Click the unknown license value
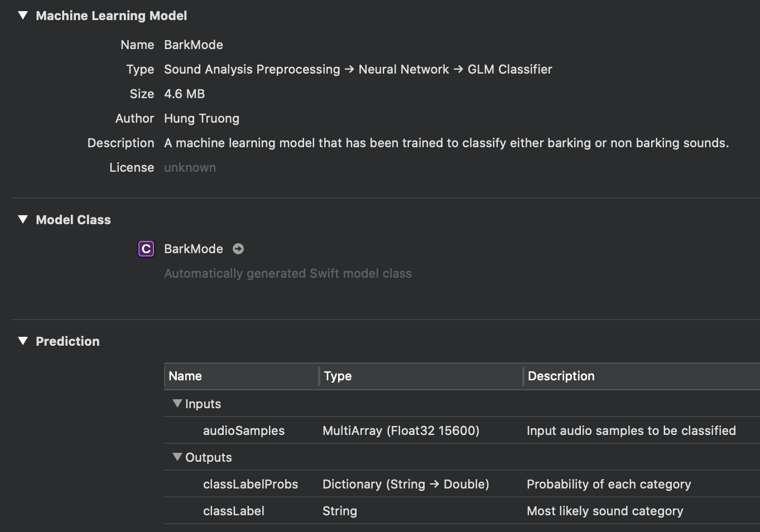 tap(190, 167)
